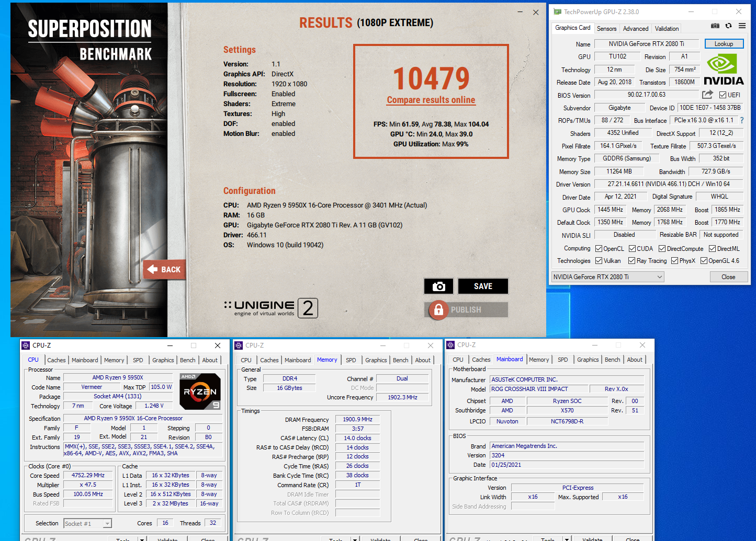Viewport: 756px width, 541px height.
Task: Switch to the Sensors tab in GPU-Z
Action: click(x=606, y=29)
